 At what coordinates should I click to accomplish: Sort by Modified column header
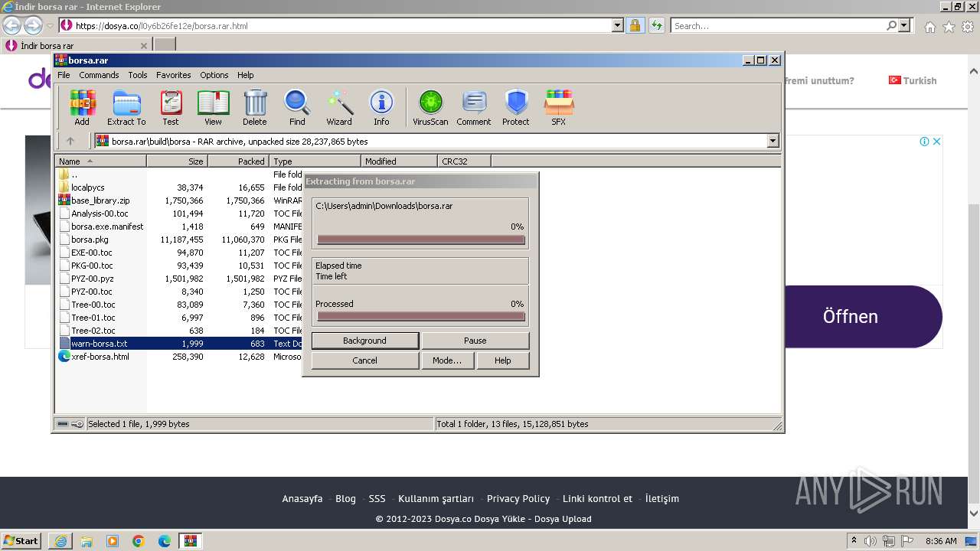(x=399, y=161)
